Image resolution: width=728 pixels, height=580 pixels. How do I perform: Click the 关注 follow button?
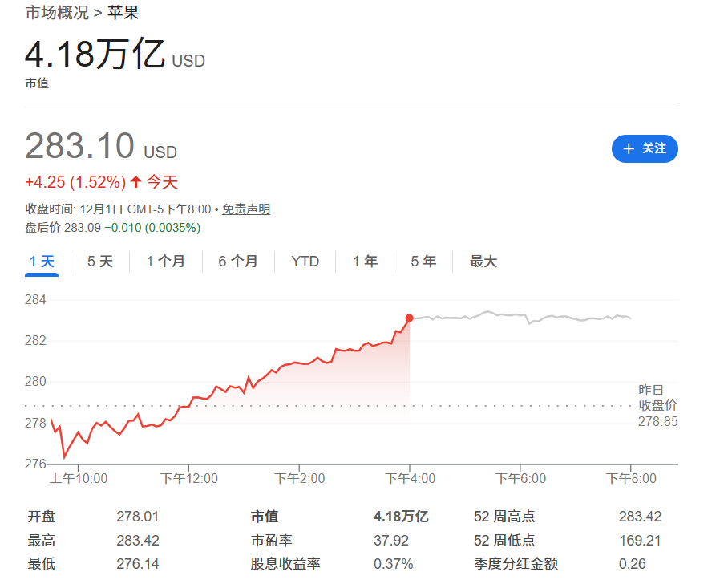(x=645, y=148)
